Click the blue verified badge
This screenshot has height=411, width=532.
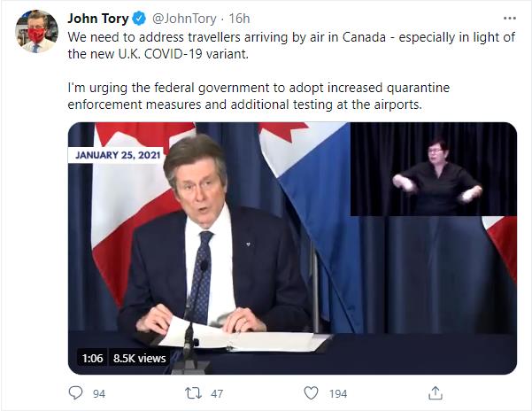140,19
